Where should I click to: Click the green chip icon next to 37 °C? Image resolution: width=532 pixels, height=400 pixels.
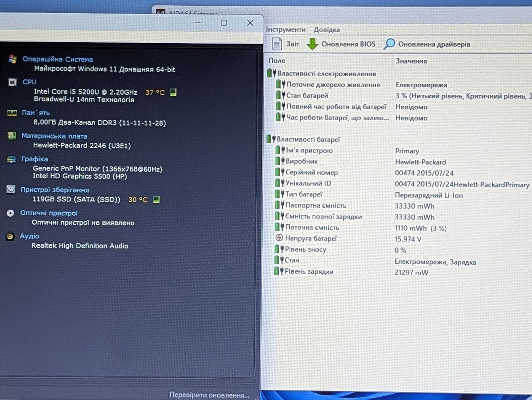click(x=173, y=92)
